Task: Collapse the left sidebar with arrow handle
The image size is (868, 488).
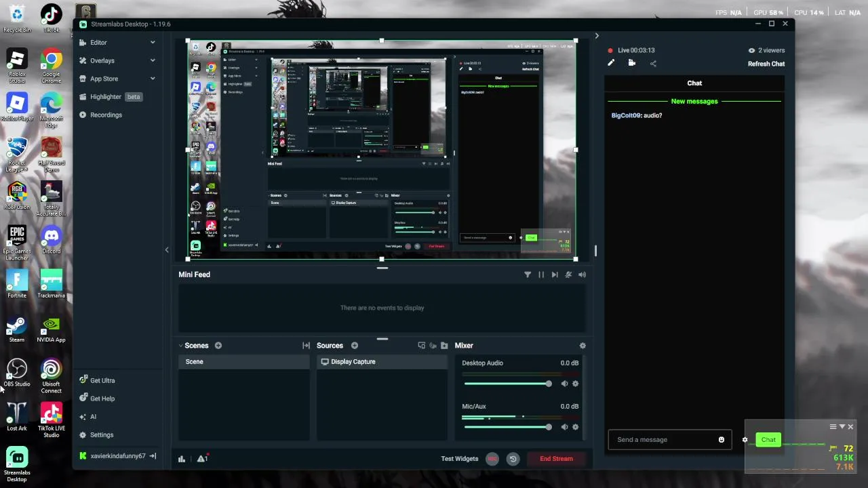Action: (x=167, y=250)
